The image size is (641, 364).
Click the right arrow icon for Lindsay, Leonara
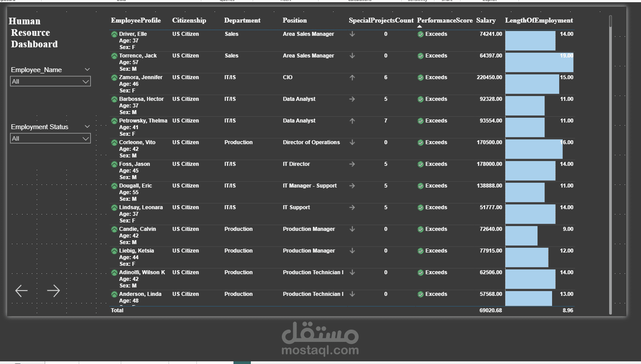(x=352, y=207)
